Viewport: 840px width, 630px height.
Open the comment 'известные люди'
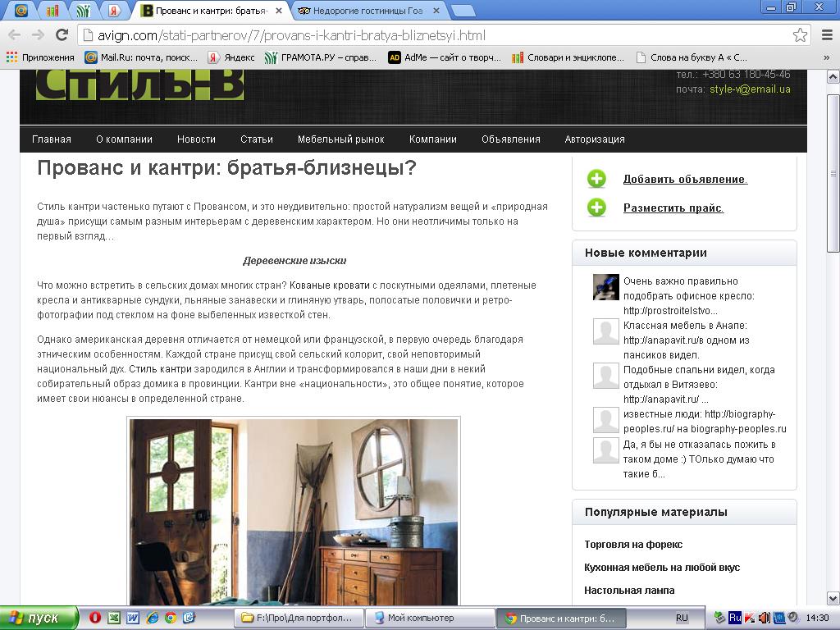[705, 422]
